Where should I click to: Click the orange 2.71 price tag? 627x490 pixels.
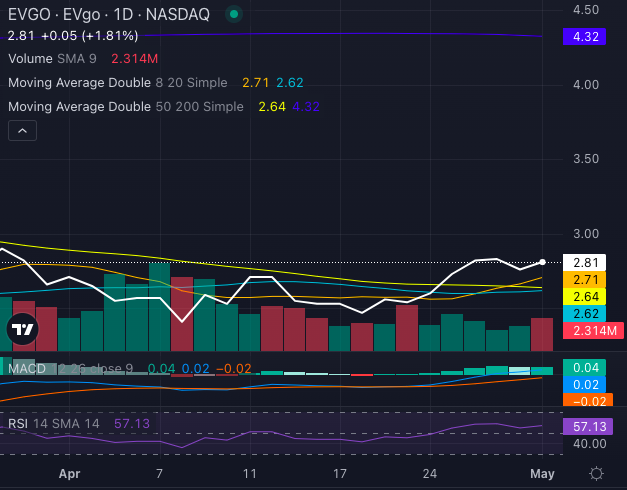584,280
